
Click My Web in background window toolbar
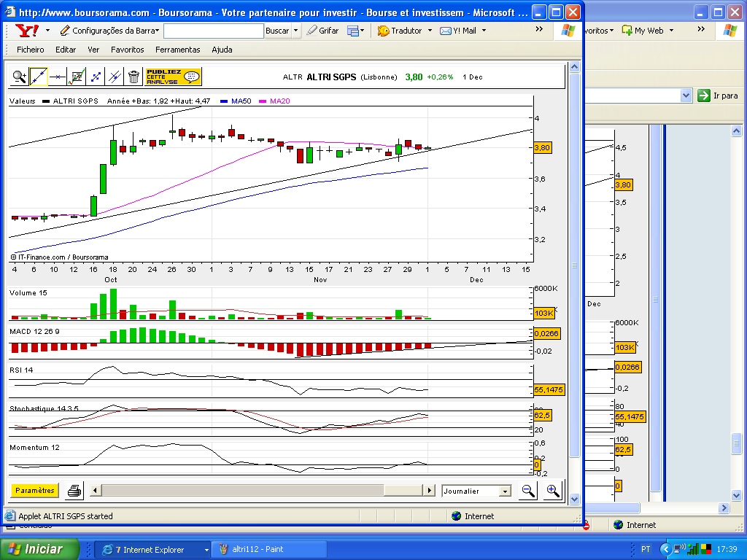coord(643,31)
